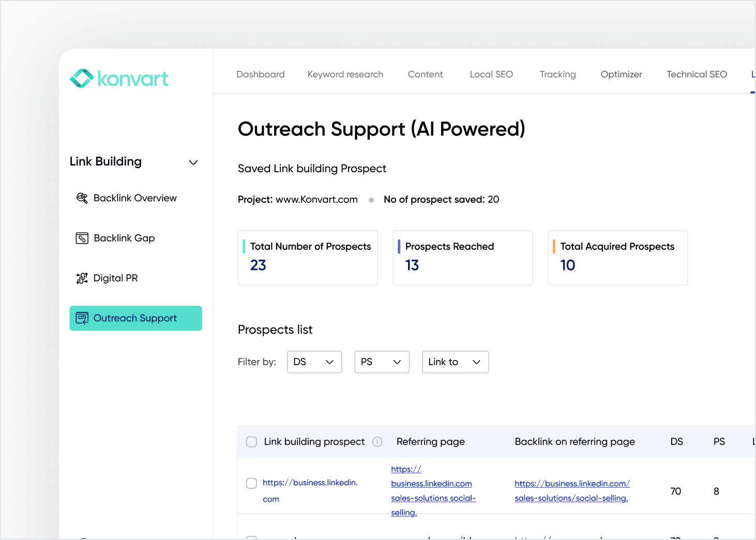Viewport: 756px width, 540px height.
Task: Select the Backlink Overview magnifier icon
Action: [82, 198]
